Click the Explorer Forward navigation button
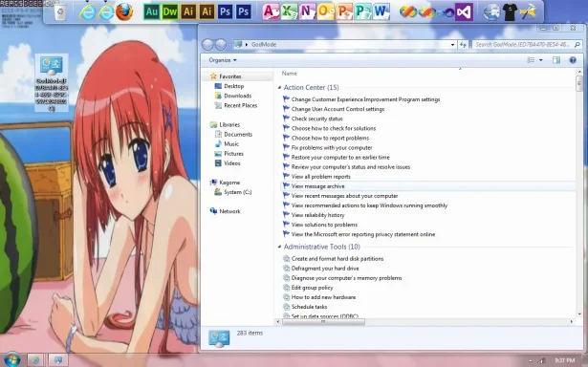588x367 pixels. coord(221,45)
